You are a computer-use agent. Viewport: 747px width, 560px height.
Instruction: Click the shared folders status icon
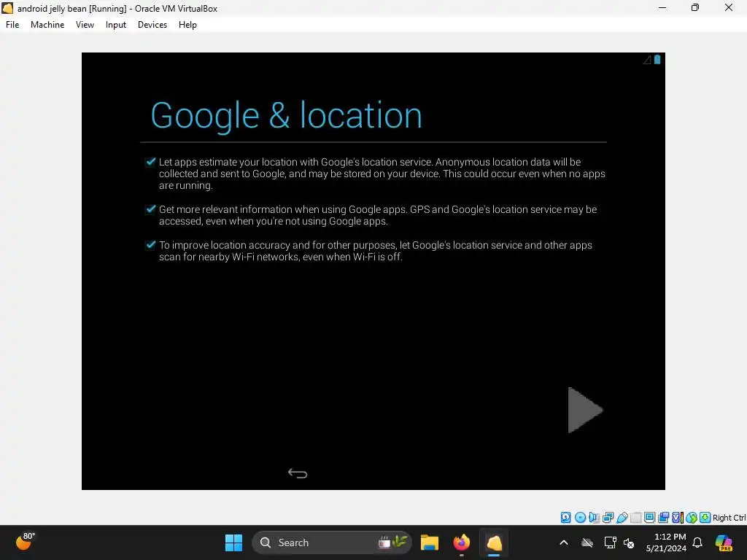635,518
